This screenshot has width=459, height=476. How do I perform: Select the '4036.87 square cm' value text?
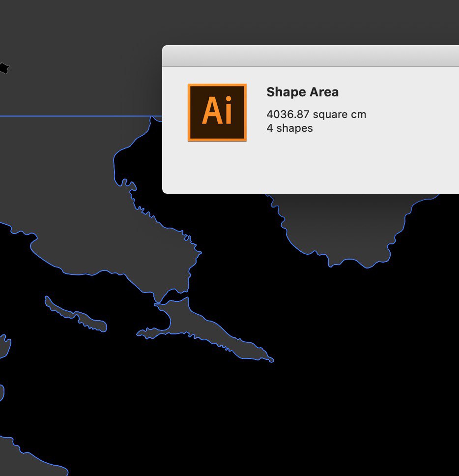pyautogui.click(x=316, y=115)
